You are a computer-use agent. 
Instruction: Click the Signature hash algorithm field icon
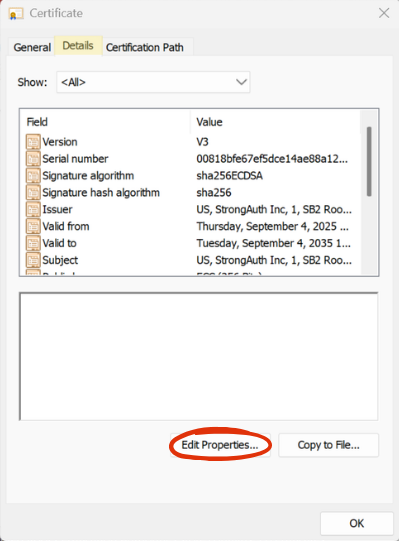33,193
